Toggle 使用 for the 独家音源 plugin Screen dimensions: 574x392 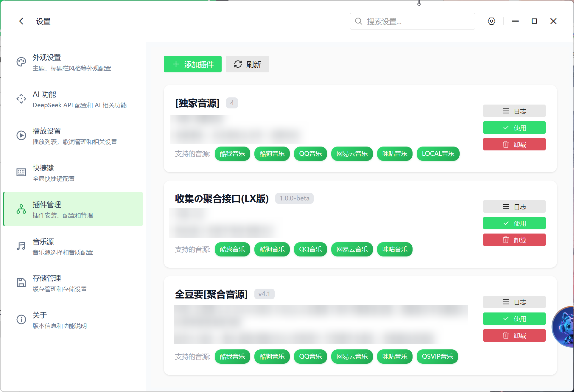tap(514, 127)
